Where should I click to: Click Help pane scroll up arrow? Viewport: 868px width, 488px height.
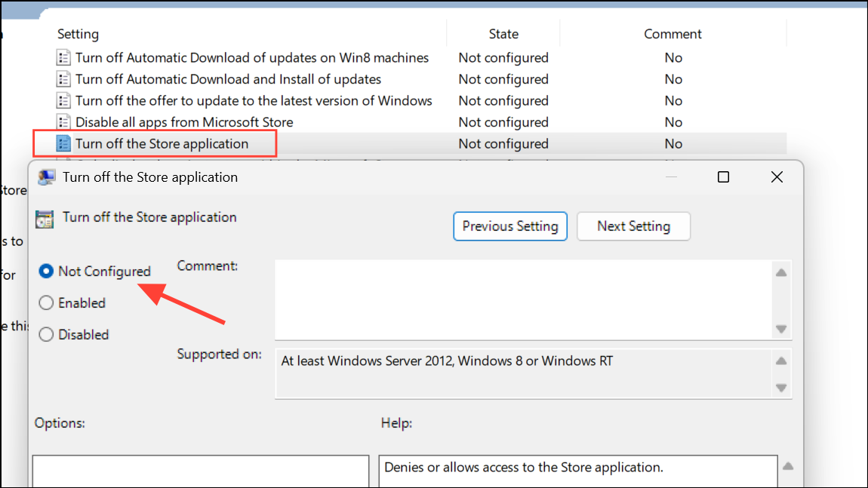coord(788,466)
